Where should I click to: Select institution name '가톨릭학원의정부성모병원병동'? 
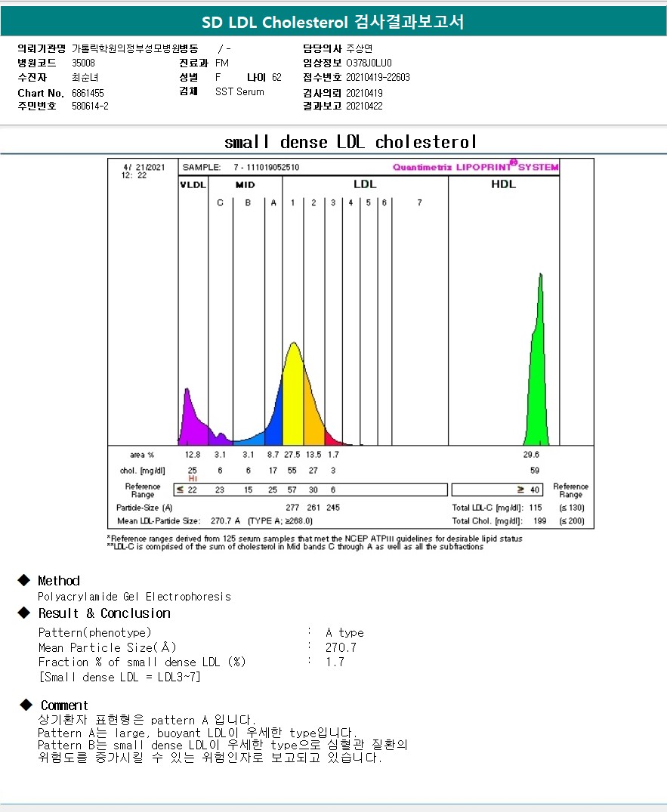(x=134, y=48)
